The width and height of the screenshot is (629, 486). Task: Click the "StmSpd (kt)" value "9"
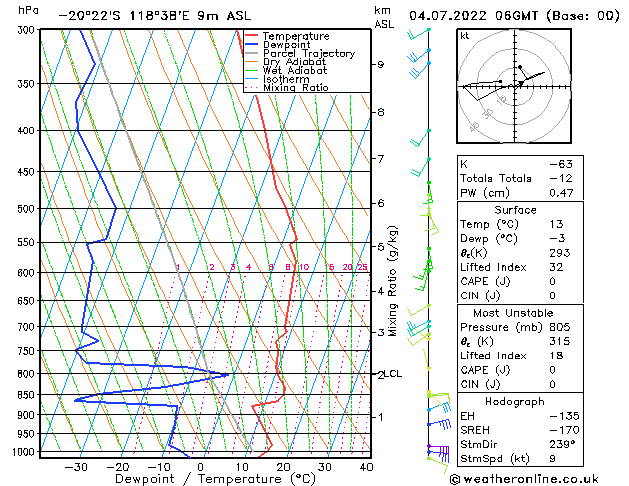click(552, 459)
